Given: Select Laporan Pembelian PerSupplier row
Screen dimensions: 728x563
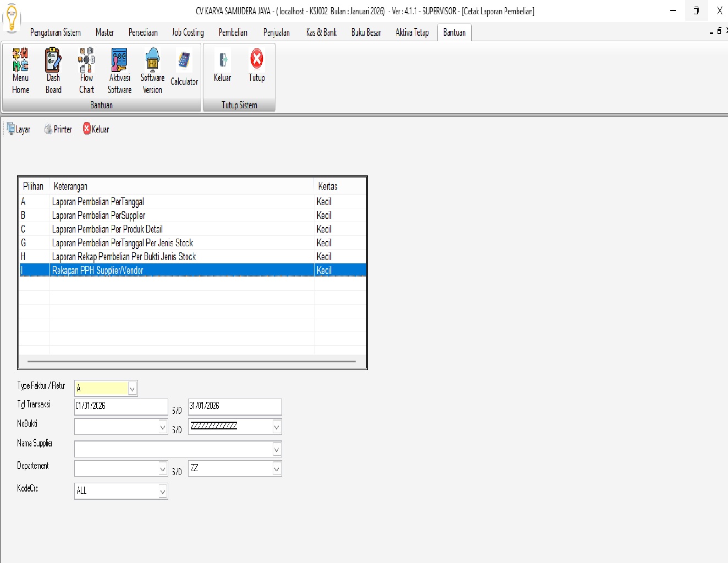Looking at the screenshot, I should point(99,216).
